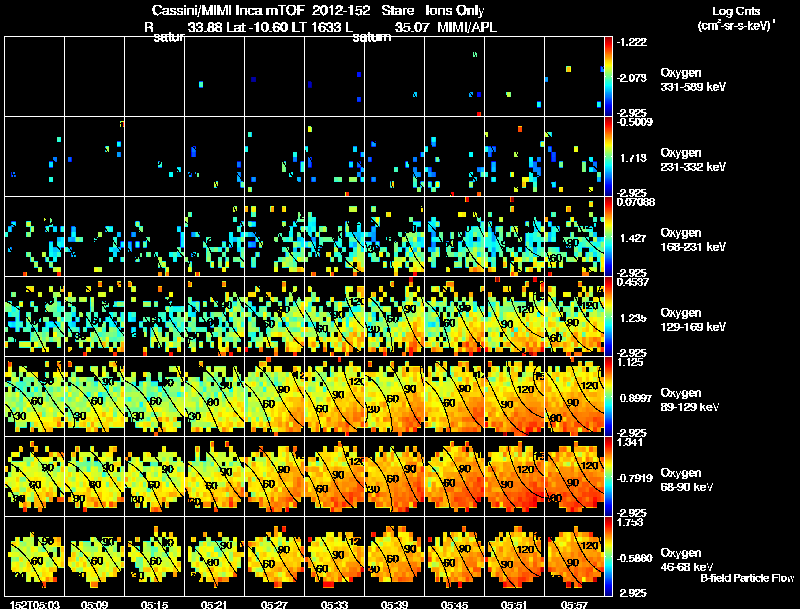Select the Oxygen 331-589 keV panel at 05:21

point(214,77)
